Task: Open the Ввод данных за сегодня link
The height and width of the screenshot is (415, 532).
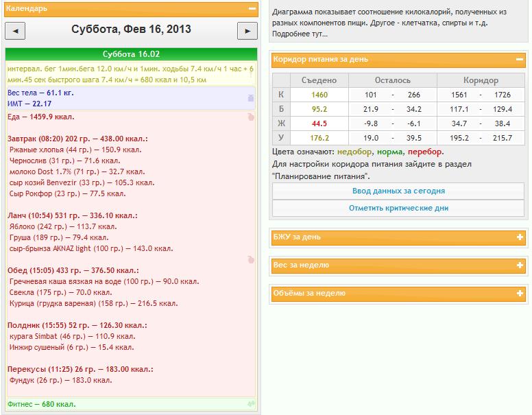Action: coord(398,191)
